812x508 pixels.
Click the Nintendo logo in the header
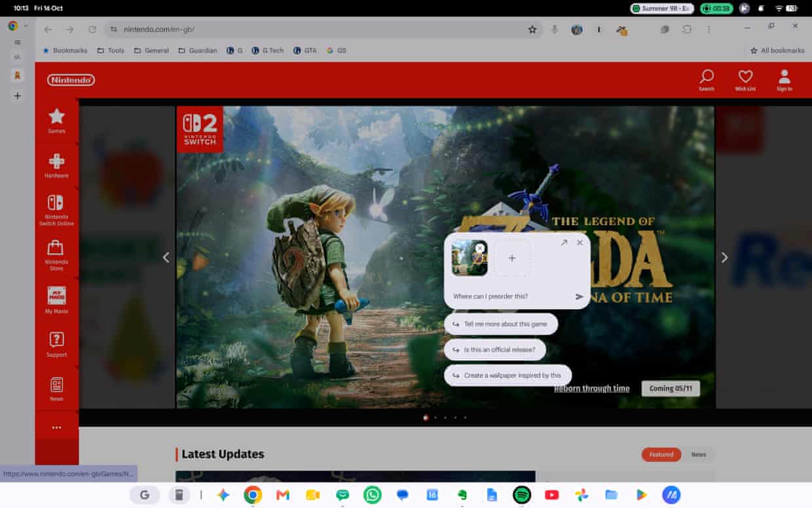click(x=71, y=80)
